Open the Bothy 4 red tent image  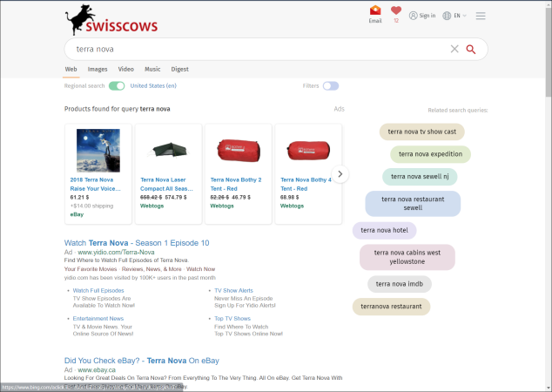coord(308,151)
